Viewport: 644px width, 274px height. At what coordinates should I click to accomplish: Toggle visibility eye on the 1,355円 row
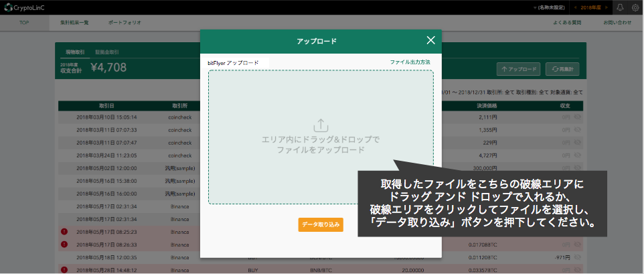(578, 130)
